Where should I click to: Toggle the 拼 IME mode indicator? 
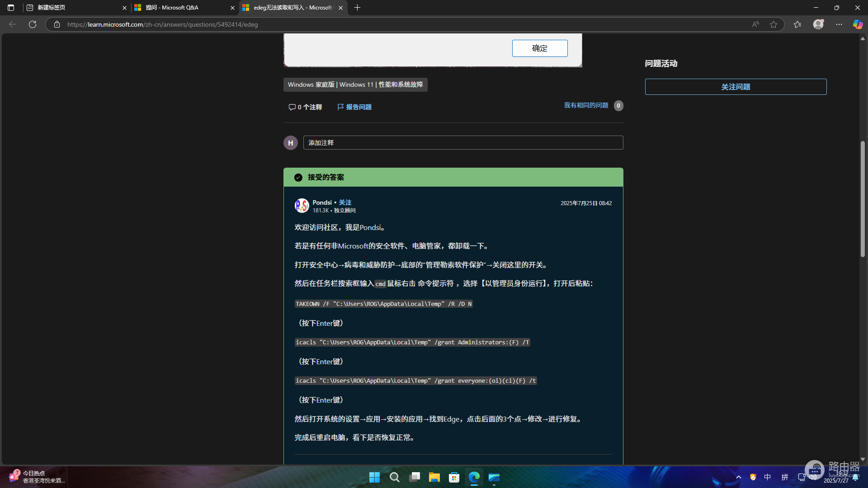785,477
